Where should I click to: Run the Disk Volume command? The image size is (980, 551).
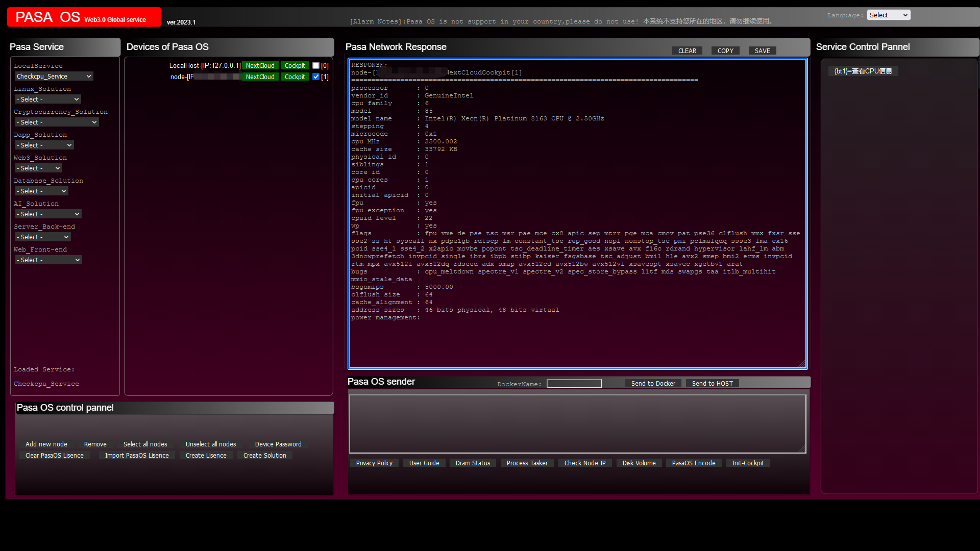(639, 463)
